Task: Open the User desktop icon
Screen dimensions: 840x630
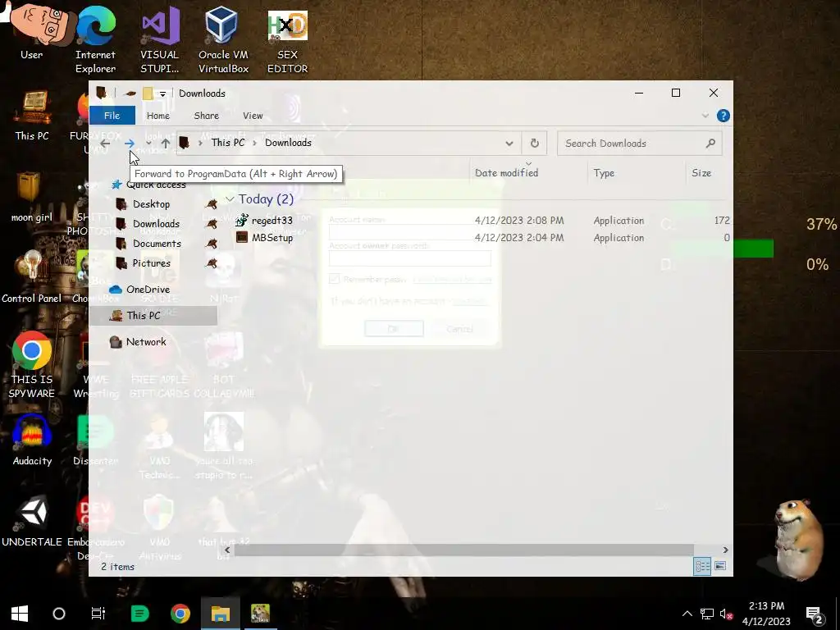Action: click(32, 32)
